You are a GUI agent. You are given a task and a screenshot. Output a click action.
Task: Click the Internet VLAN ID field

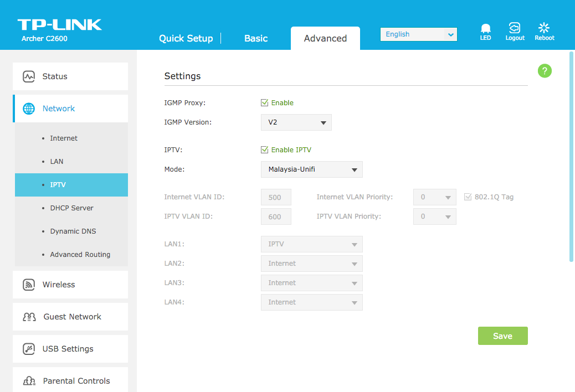(275, 197)
